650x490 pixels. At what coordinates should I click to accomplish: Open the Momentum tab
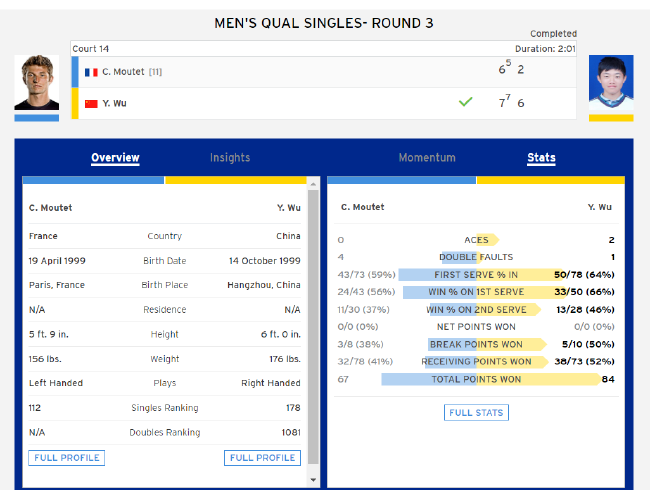[427, 158]
